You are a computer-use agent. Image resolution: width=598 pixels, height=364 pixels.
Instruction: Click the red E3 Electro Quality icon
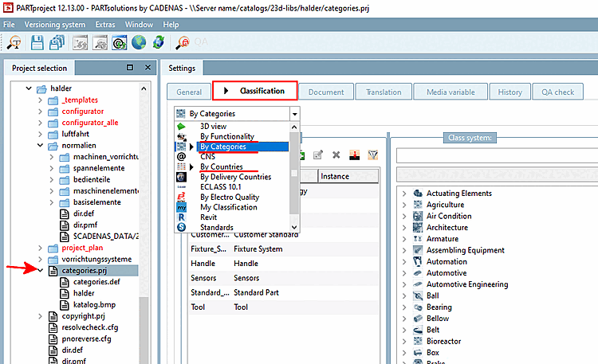182,197
